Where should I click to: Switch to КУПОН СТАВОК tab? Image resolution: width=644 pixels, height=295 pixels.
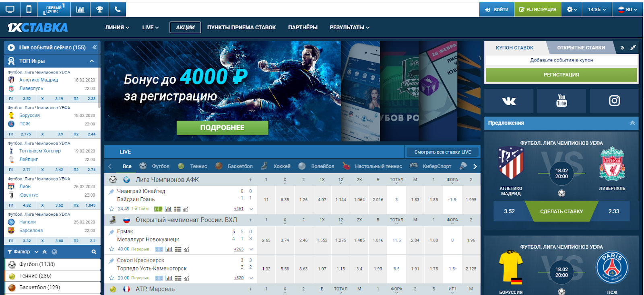pyautogui.click(x=514, y=47)
